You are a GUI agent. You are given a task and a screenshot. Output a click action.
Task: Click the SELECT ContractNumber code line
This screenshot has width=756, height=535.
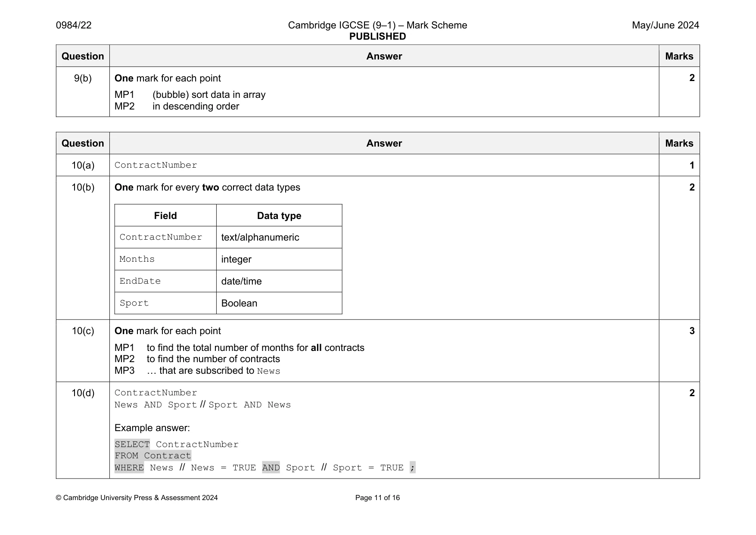177,444
